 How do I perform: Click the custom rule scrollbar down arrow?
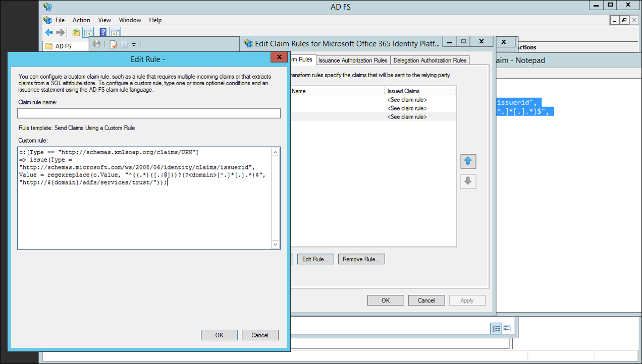click(x=275, y=244)
